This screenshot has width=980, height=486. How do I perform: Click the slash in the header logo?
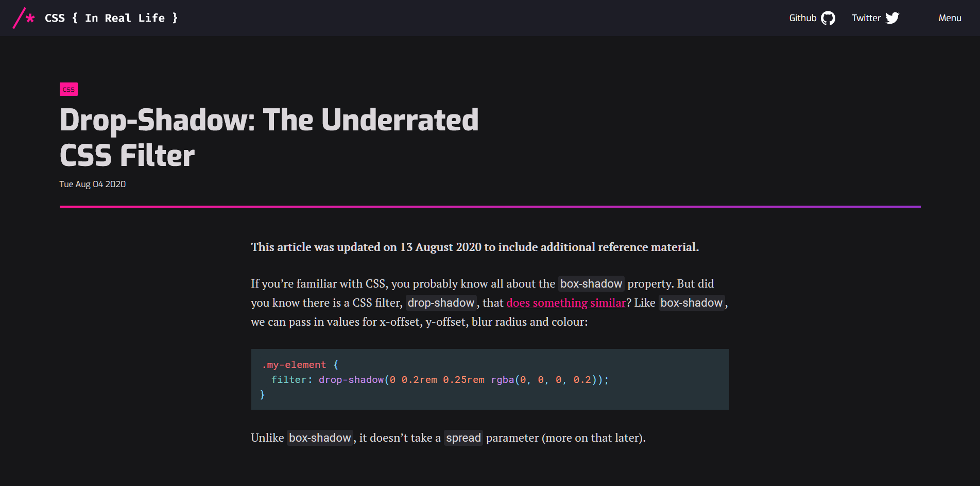pyautogui.click(x=20, y=18)
